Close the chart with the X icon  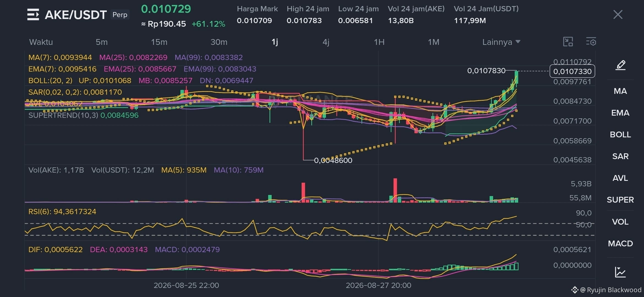pos(618,15)
